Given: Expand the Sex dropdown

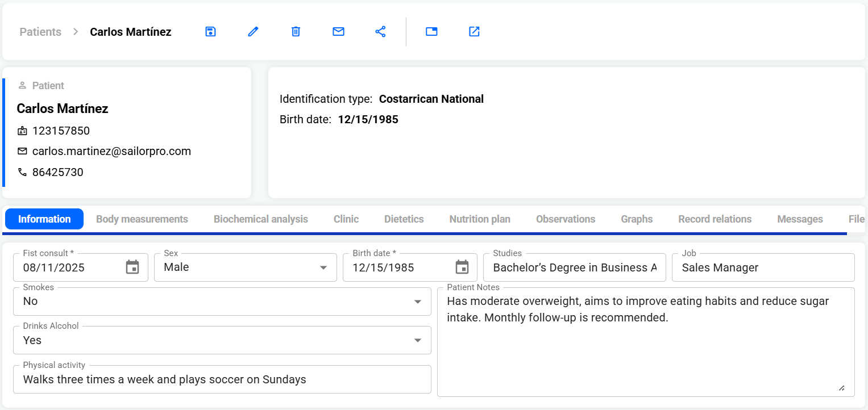Looking at the screenshot, I should click(323, 267).
